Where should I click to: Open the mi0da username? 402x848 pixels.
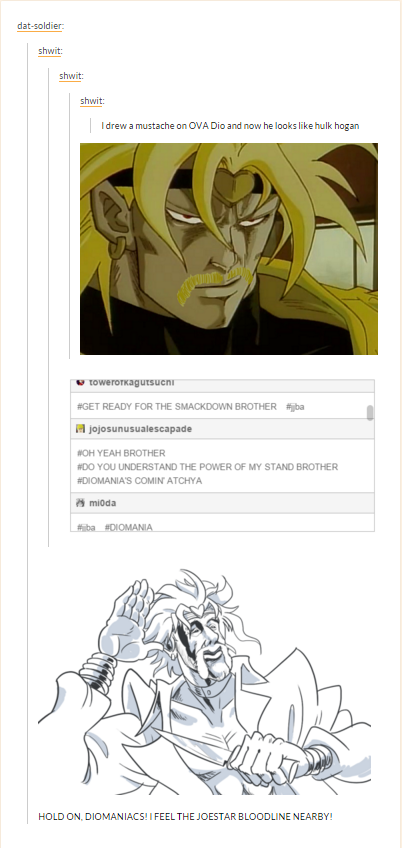click(x=102, y=503)
